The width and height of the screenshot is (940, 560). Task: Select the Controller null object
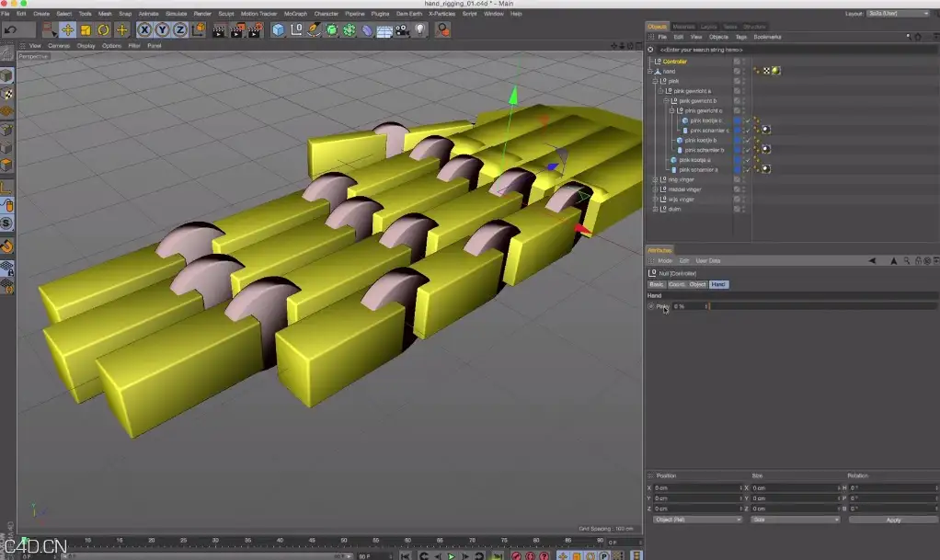point(674,62)
